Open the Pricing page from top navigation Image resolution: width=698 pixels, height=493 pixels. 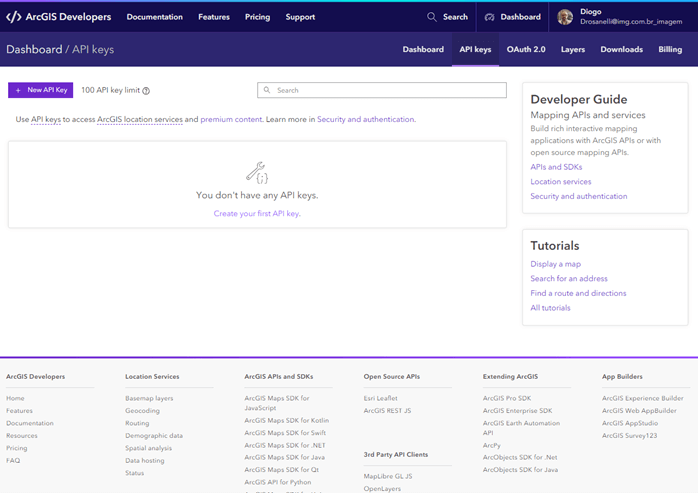(x=257, y=17)
